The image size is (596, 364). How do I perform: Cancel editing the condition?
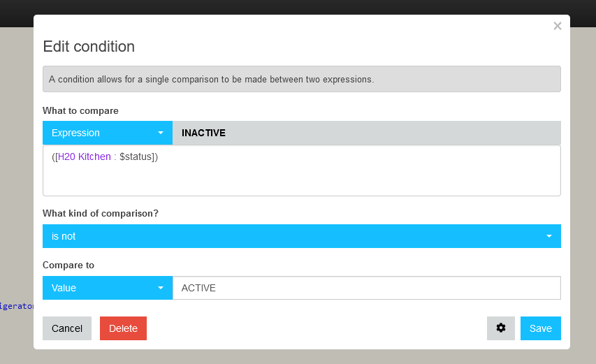(67, 328)
